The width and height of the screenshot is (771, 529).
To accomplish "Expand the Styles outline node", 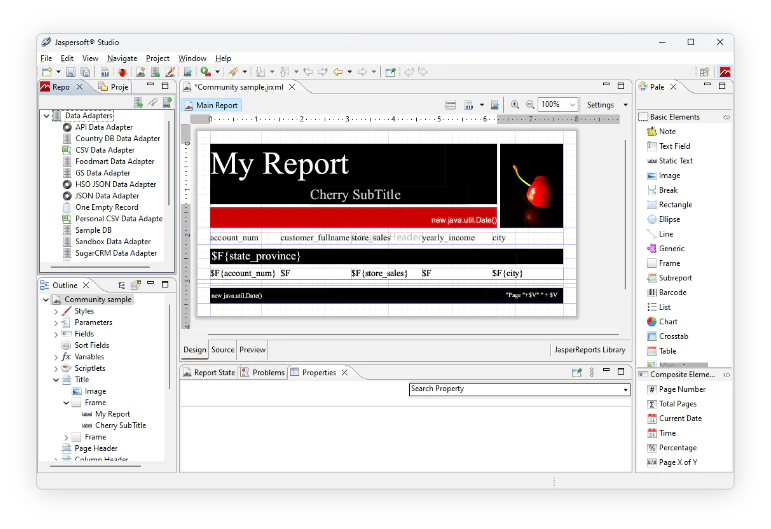I will click(56, 311).
